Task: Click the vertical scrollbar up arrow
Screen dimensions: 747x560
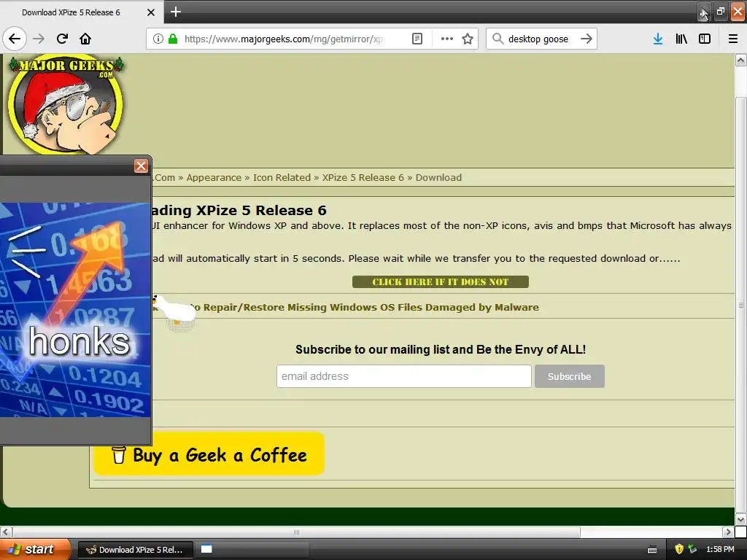Action: coord(740,60)
